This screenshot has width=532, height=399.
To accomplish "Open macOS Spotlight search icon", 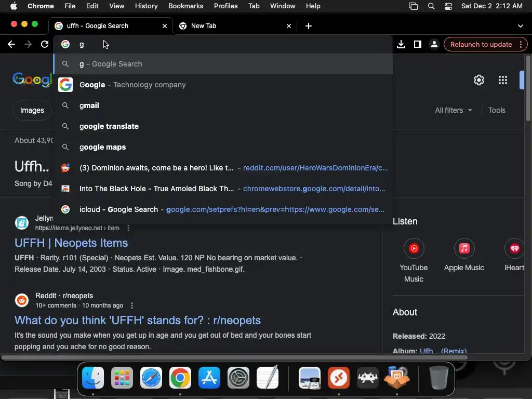I will click(431, 6).
